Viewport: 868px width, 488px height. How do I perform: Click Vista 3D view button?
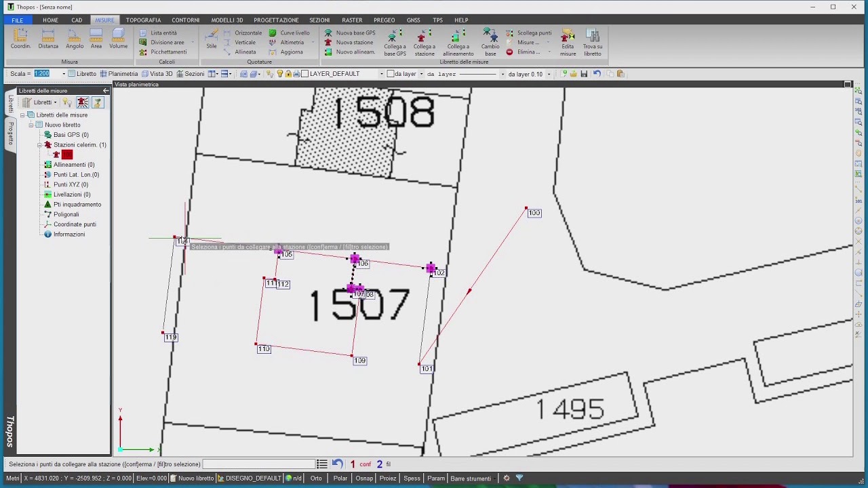tap(157, 73)
